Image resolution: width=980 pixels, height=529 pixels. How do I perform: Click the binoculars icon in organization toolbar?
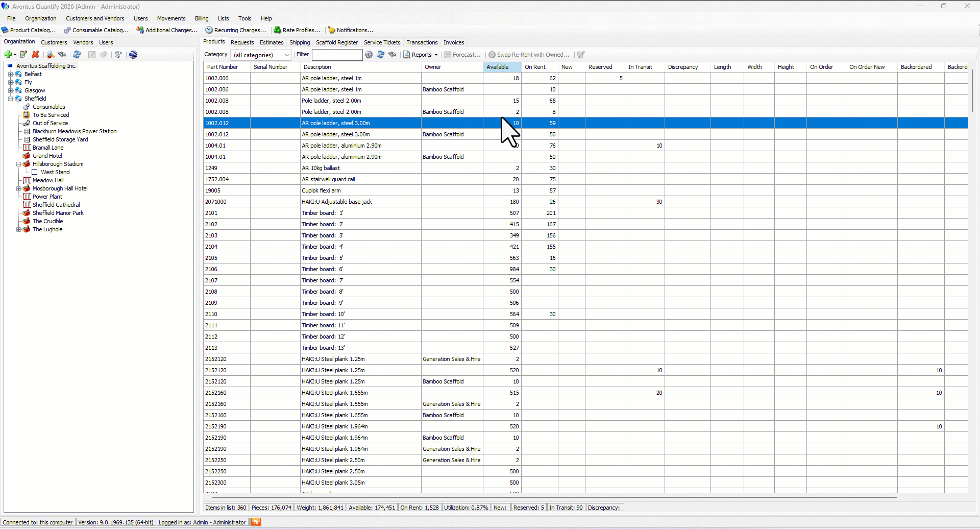[62, 55]
